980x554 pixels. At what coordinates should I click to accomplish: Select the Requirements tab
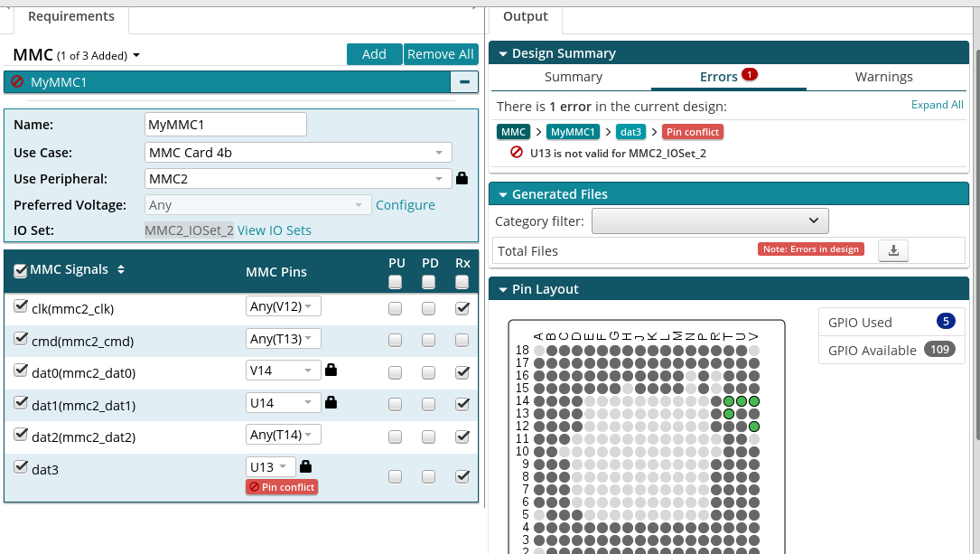tap(71, 17)
